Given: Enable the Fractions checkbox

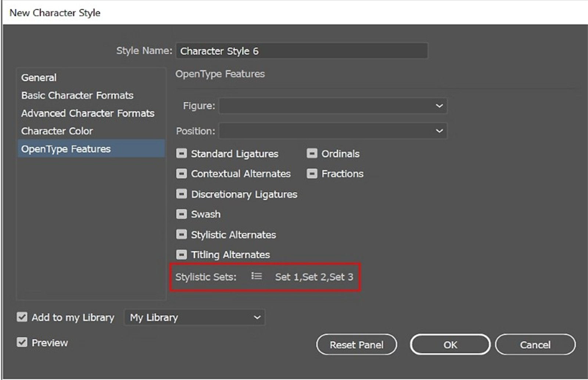Looking at the screenshot, I should [x=312, y=173].
